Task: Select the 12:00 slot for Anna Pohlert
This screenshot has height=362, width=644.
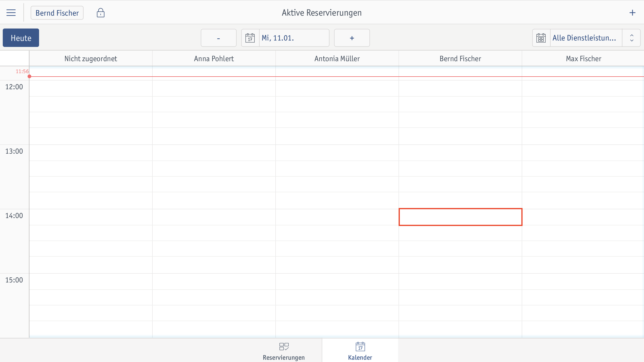Action: tap(214, 88)
